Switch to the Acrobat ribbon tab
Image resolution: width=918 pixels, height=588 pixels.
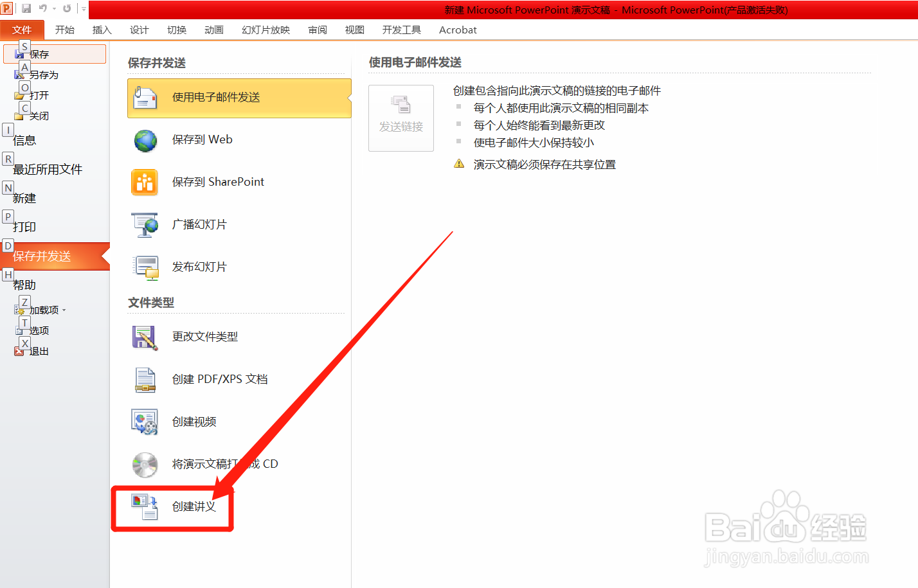tap(458, 30)
